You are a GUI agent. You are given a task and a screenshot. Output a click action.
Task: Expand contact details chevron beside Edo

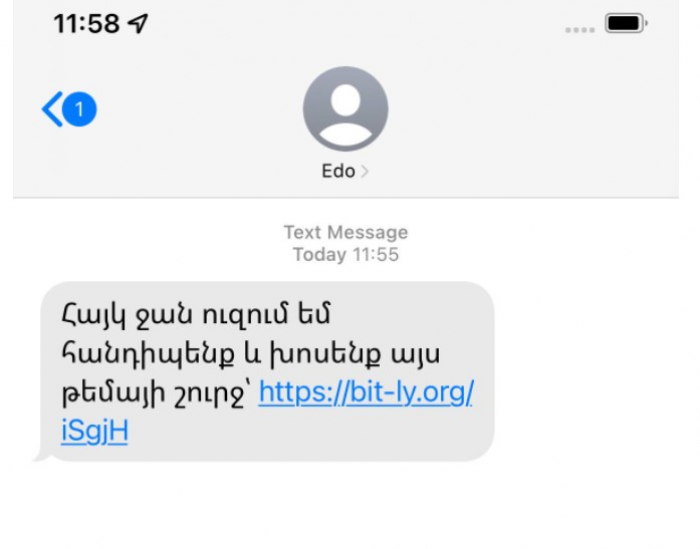pyautogui.click(x=364, y=171)
